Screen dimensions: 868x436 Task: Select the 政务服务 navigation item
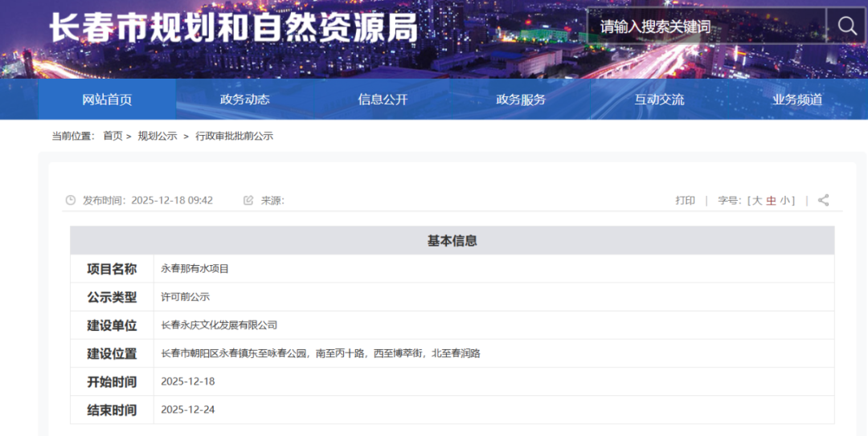[x=521, y=100]
